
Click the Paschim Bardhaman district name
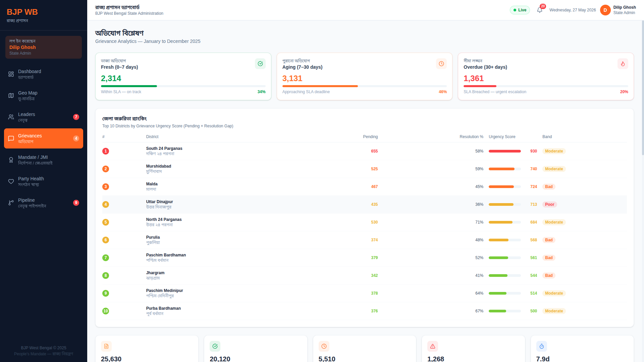166,255
